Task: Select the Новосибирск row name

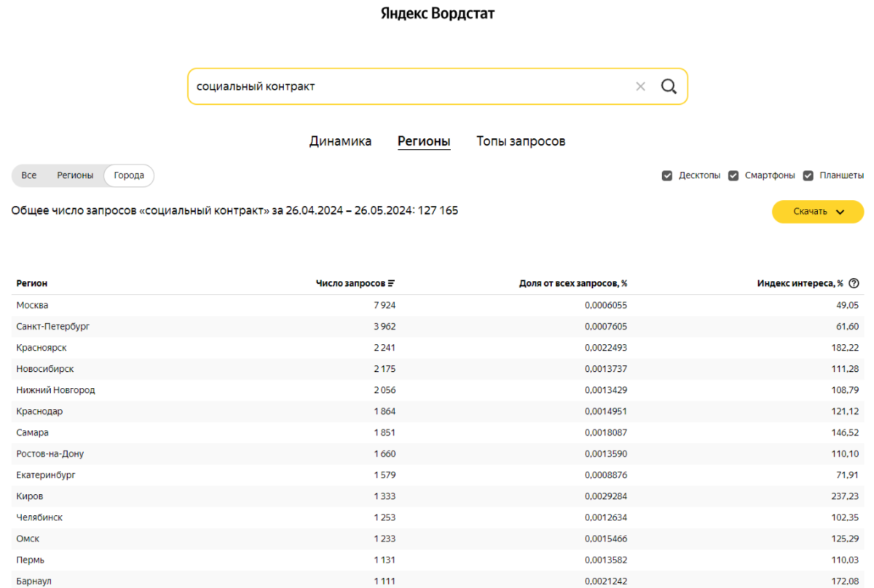Action: 45,369
